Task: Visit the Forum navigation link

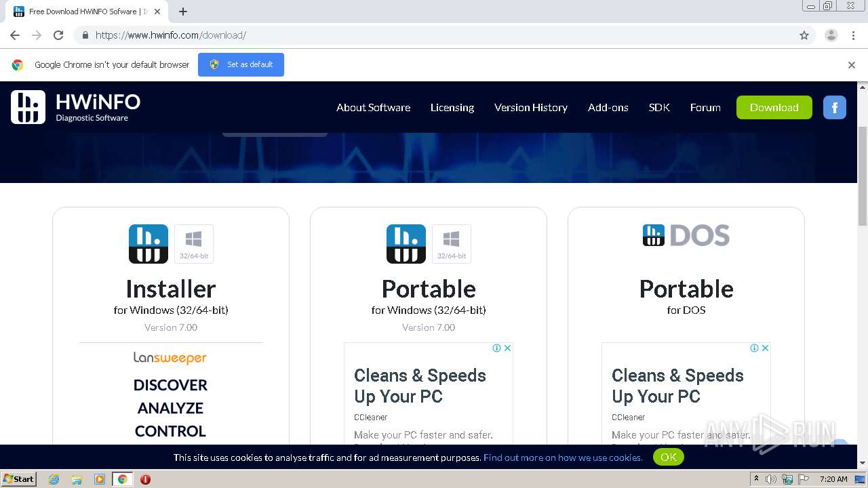Action: [705, 107]
